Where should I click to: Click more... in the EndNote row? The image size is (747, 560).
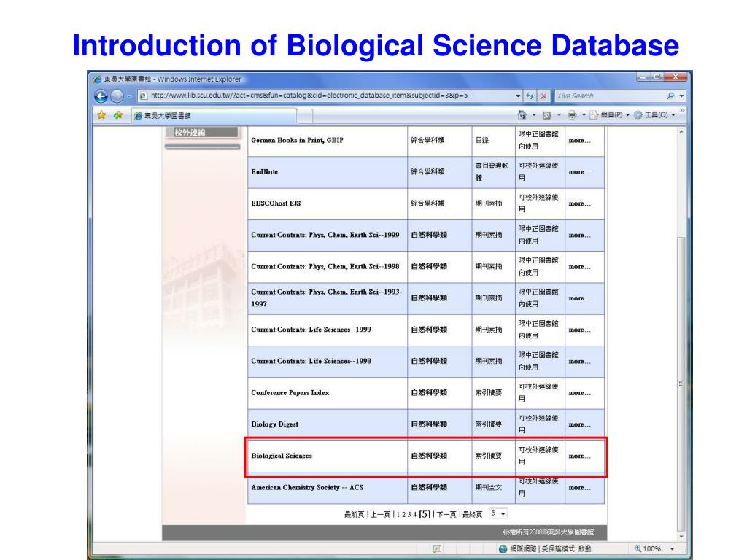coord(579,172)
